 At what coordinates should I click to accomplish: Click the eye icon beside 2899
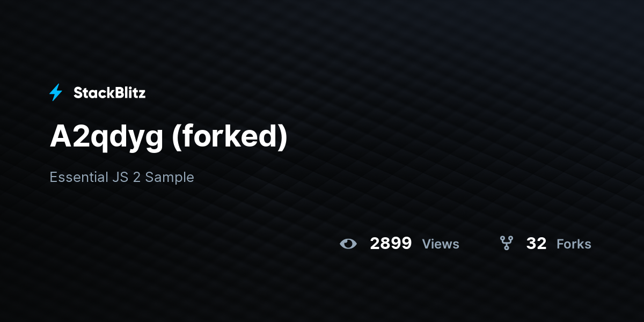348,244
